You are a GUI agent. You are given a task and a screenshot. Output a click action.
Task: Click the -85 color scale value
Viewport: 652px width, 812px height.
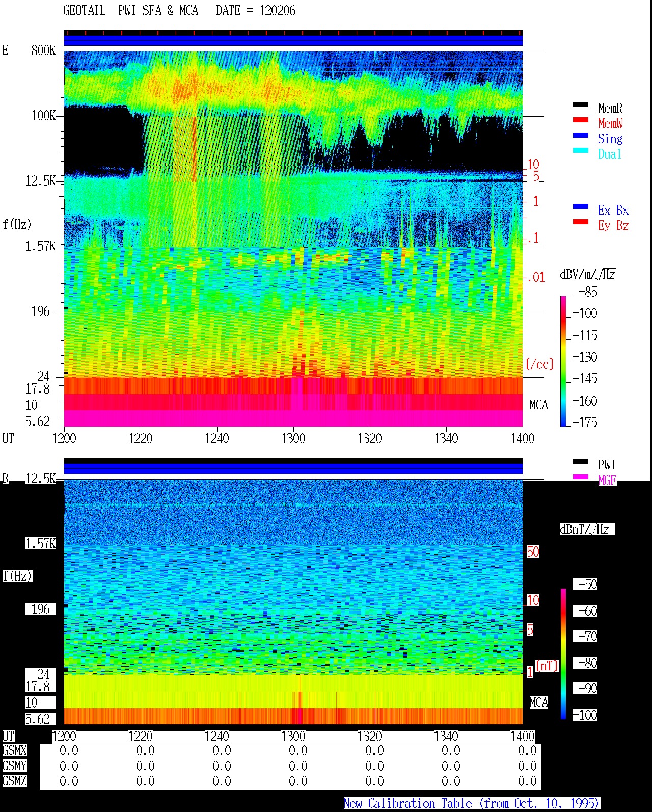click(x=588, y=292)
